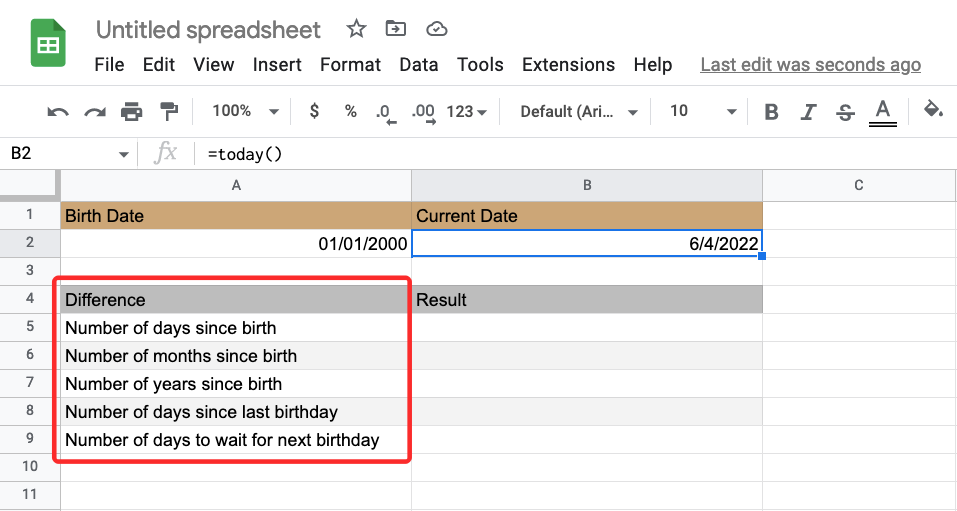Viewport: 957px width, 511px height.
Task: Redo the last action
Action: pyautogui.click(x=95, y=112)
